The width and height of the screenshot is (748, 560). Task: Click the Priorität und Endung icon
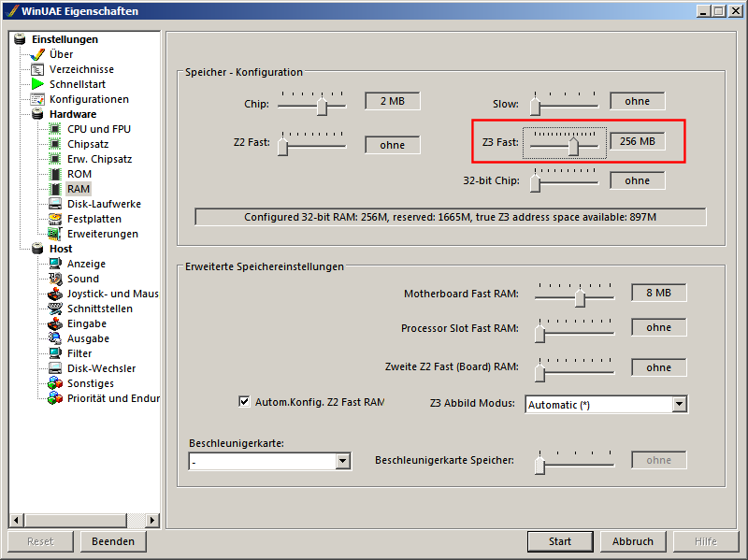tap(55, 398)
